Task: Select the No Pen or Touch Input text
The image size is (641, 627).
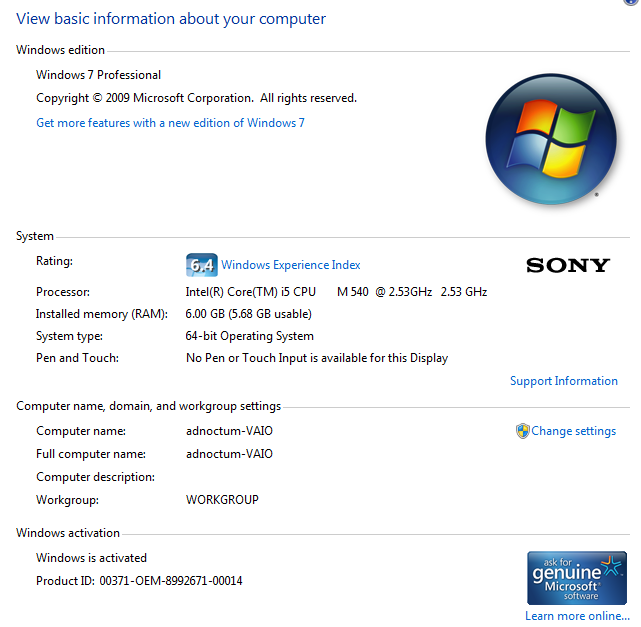Action: (x=317, y=358)
